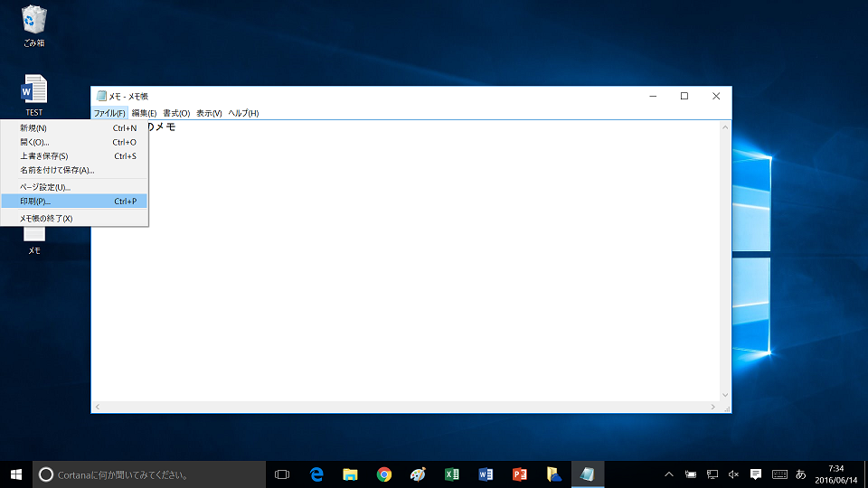Image resolution: width=868 pixels, height=488 pixels.
Task: Show hidden system tray icons chevron
Action: [x=669, y=474]
